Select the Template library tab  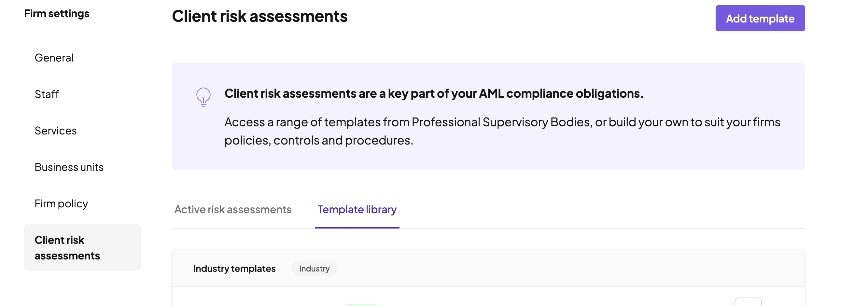(x=357, y=209)
